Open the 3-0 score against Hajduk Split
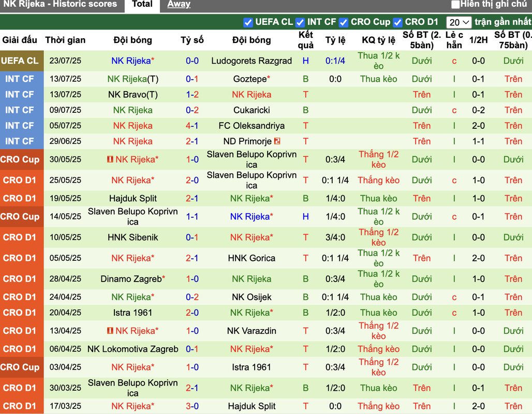 tap(192, 406)
